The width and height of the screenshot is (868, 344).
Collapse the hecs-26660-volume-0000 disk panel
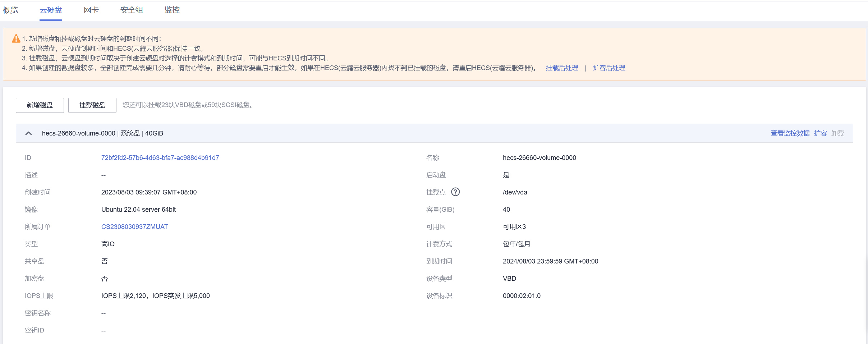coord(28,133)
